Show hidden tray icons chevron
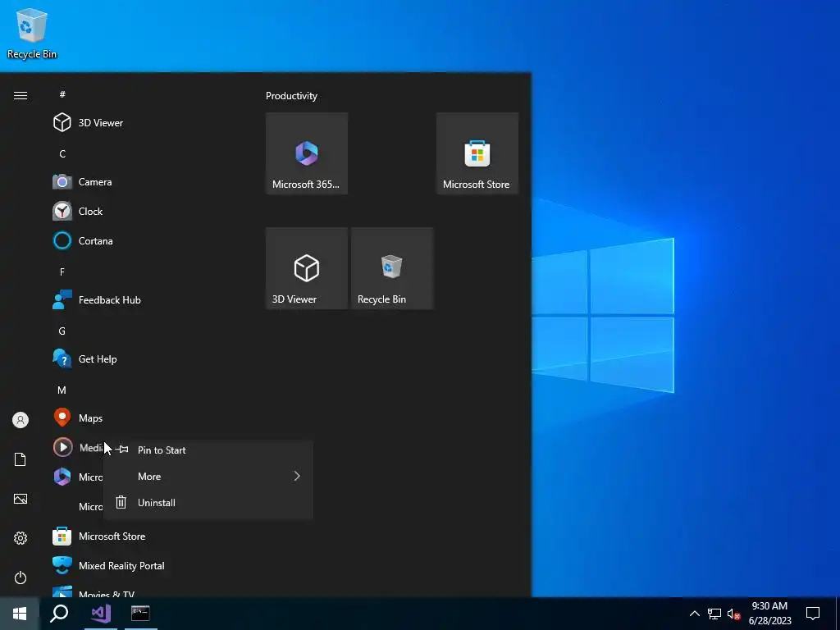 pyautogui.click(x=694, y=614)
